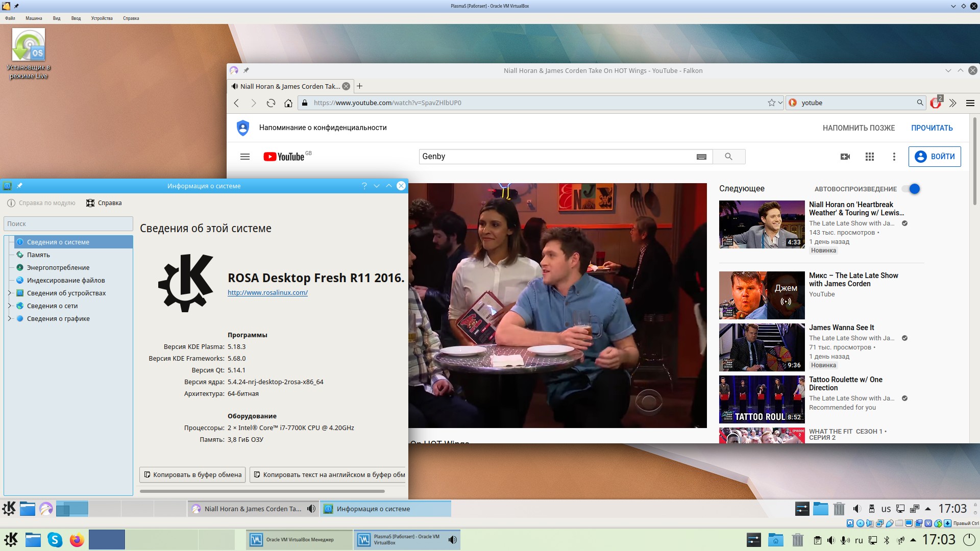Mute audio on the Niall Horan tab
The height and width of the screenshot is (551, 980).
click(x=234, y=86)
